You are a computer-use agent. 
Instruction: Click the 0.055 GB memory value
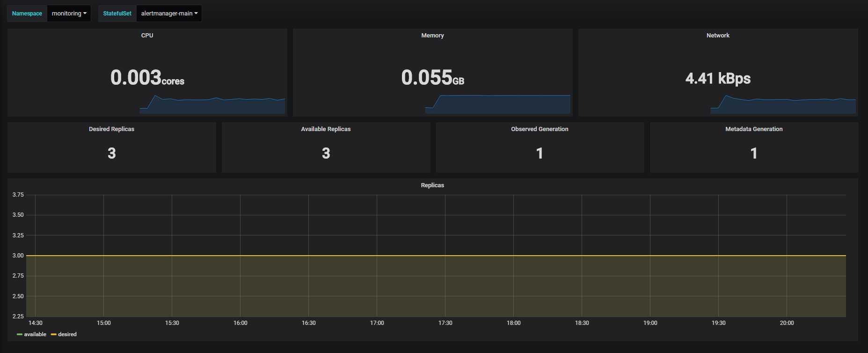432,78
